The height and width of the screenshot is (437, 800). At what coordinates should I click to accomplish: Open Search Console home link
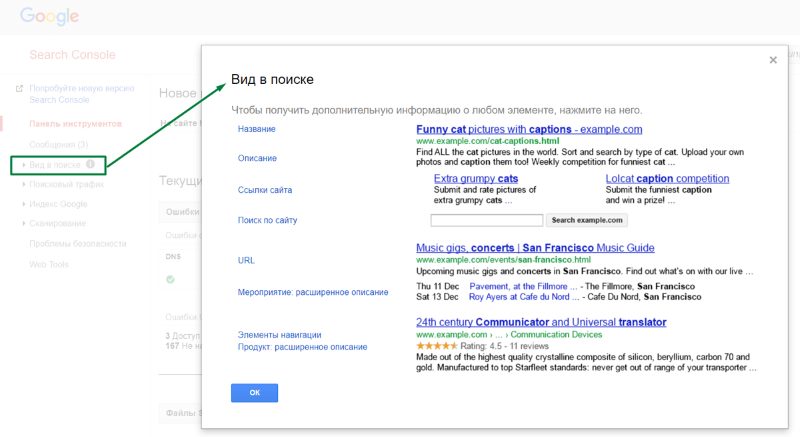click(x=72, y=55)
